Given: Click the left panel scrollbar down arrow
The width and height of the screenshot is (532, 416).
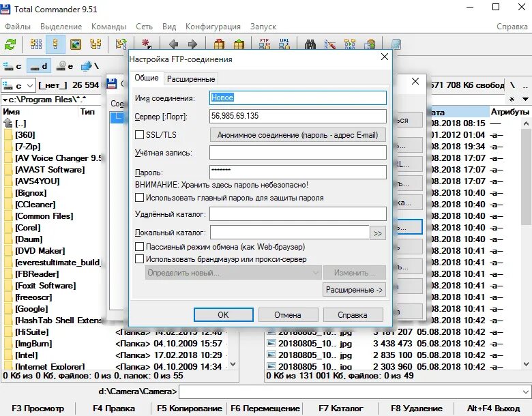Looking at the screenshot, I should [233, 364].
